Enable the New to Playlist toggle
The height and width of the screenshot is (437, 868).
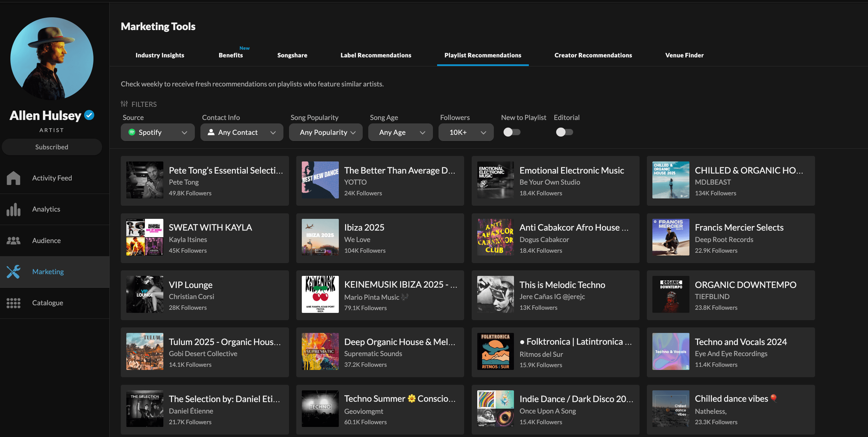(512, 132)
